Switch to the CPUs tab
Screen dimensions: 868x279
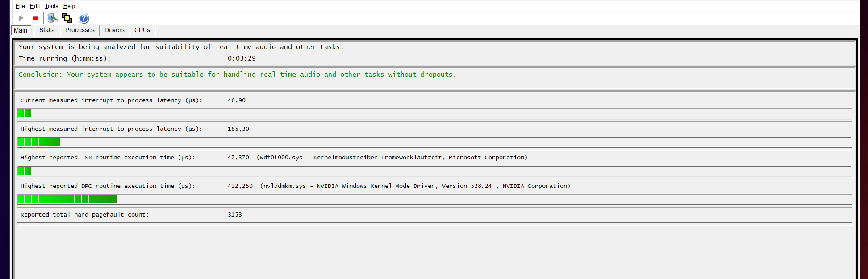point(142,30)
